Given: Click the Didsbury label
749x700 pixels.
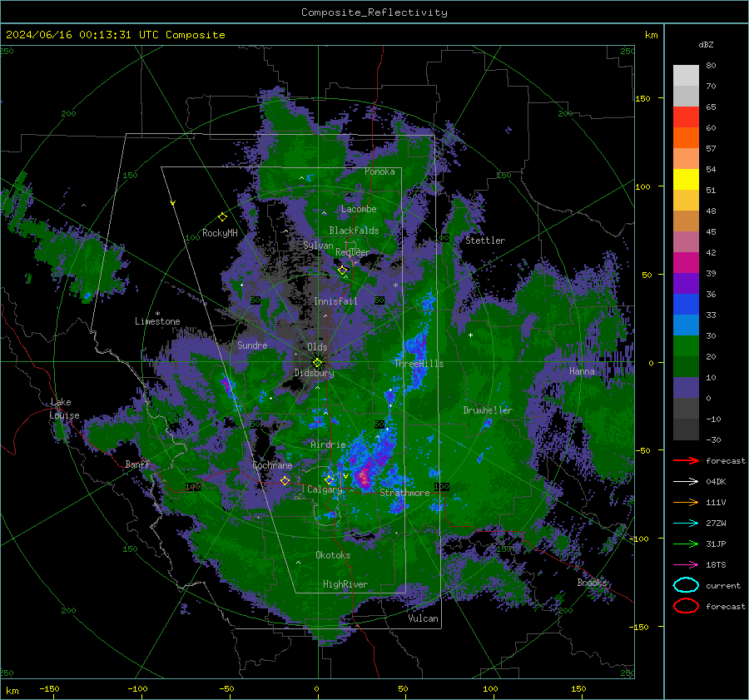Looking at the screenshot, I should click(314, 373).
